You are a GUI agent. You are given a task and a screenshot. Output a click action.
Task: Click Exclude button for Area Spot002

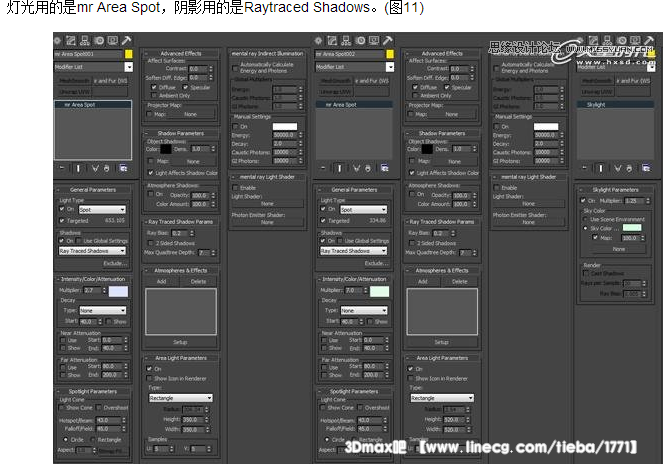pos(376,263)
